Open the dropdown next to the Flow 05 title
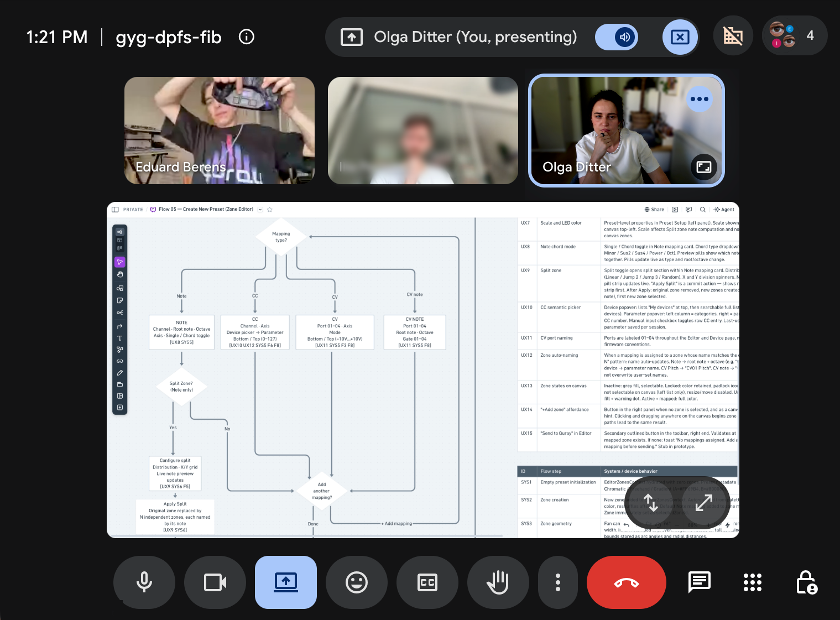Screen dimensions: 840x620 tap(260, 210)
